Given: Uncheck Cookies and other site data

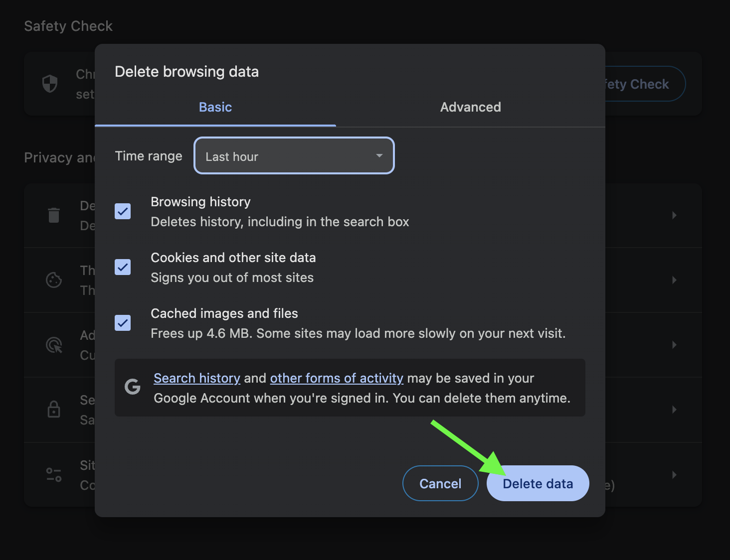Looking at the screenshot, I should [123, 267].
